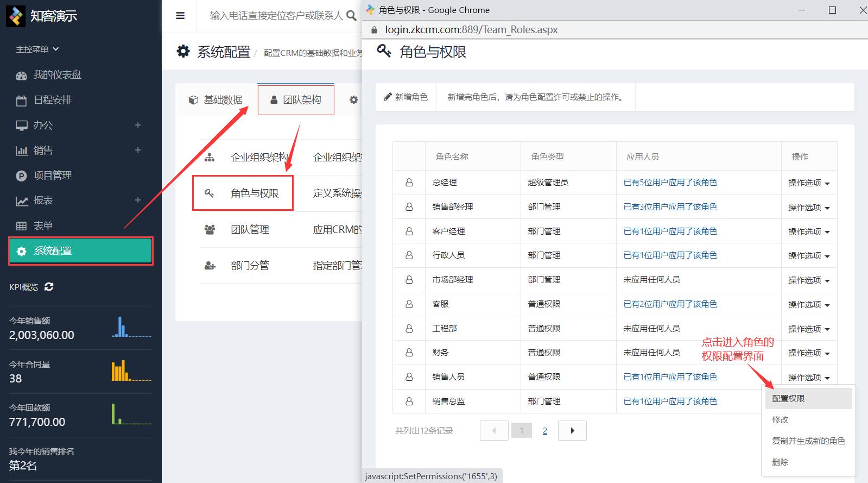Click the 新增角色 button
868x483 pixels.
tap(406, 97)
